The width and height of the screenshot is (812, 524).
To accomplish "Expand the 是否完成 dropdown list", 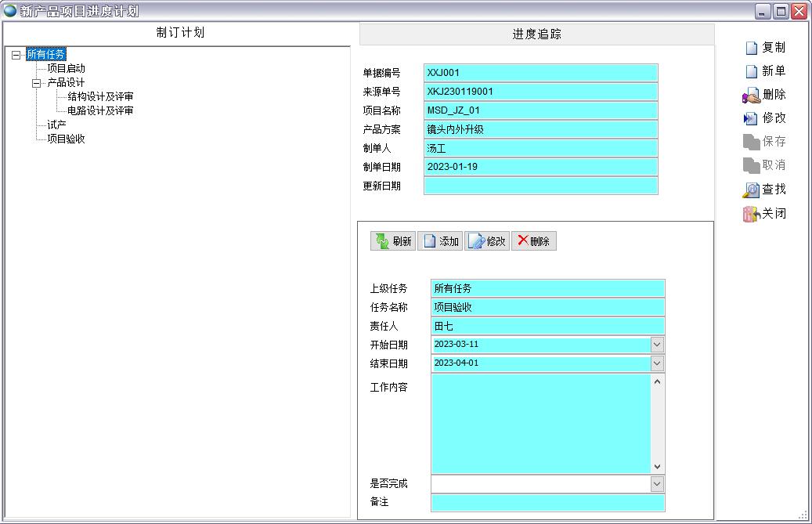I will [657, 484].
